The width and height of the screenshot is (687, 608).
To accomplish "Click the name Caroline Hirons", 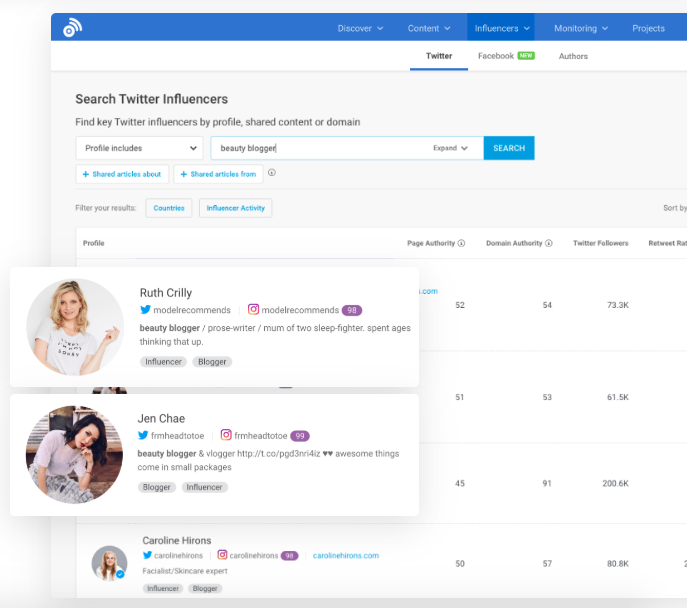I will pyautogui.click(x=177, y=540).
